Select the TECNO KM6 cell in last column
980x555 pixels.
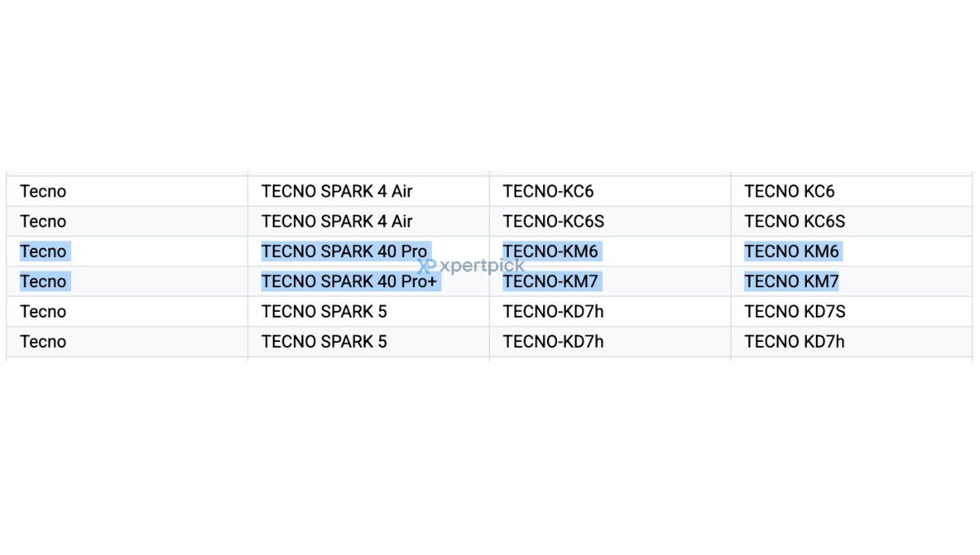[852, 251]
